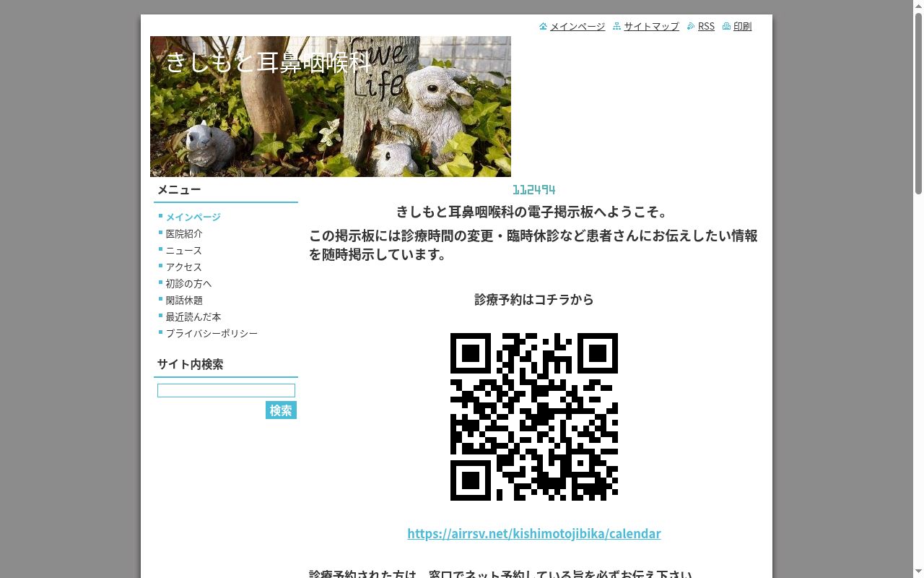The height and width of the screenshot is (578, 924).
Task: Open プライバシーポリシー menu item
Action: click(212, 333)
